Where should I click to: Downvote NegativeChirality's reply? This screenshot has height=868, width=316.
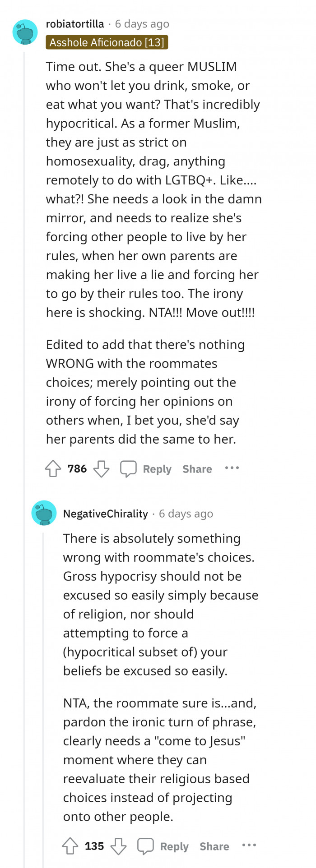118,846
